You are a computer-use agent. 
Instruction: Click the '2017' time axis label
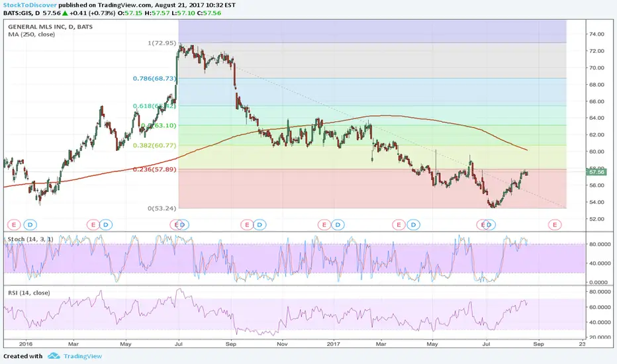[x=334, y=344]
